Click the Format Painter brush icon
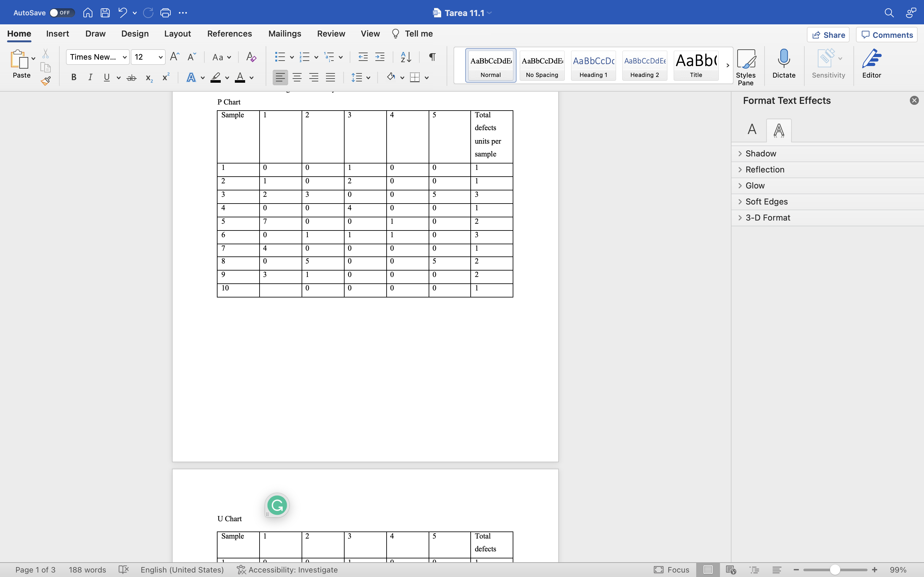Image resolution: width=924 pixels, height=577 pixels. tap(46, 81)
